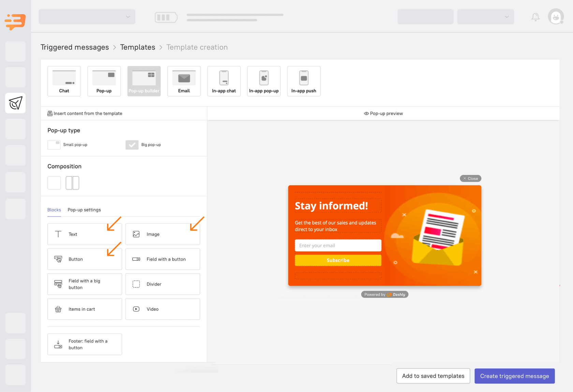Add a Divider block

point(162,284)
